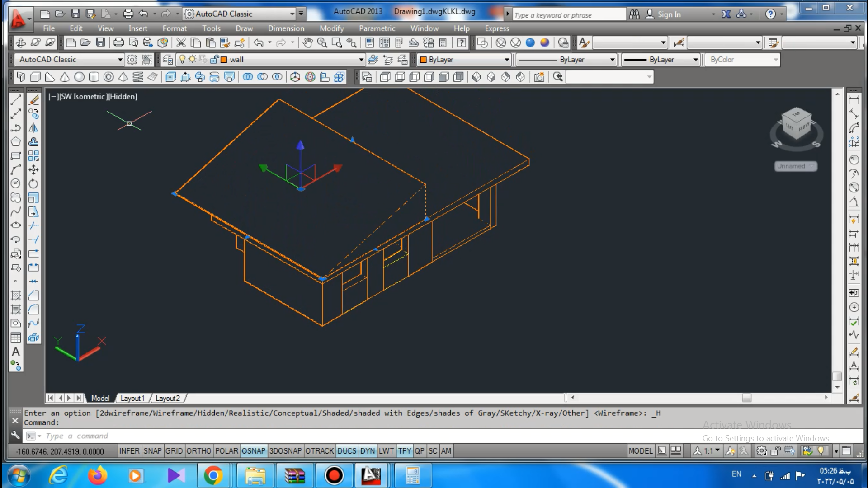Switch to the Layout1 tab
The image size is (868, 488).
pos(132,398)
